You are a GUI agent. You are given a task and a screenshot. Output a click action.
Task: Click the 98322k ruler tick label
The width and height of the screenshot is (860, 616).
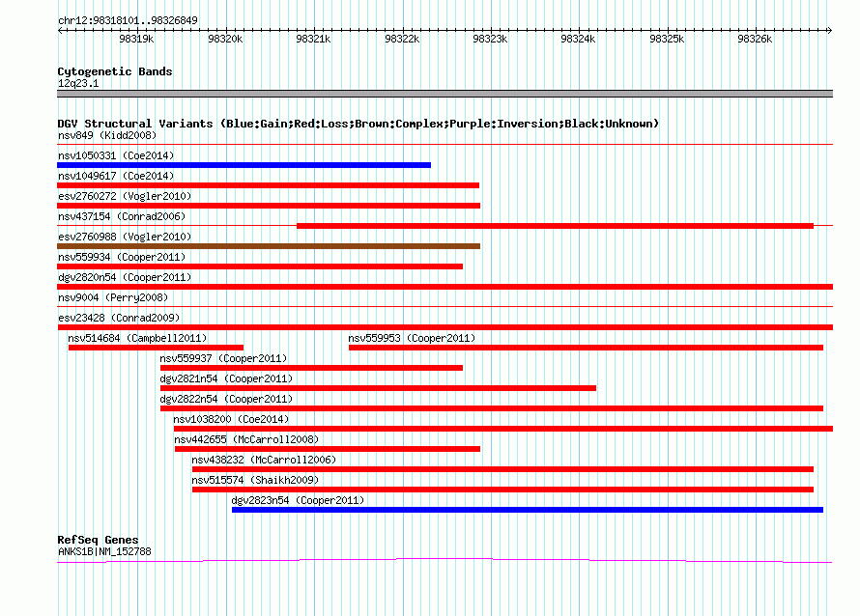click(x=402, y=39)
